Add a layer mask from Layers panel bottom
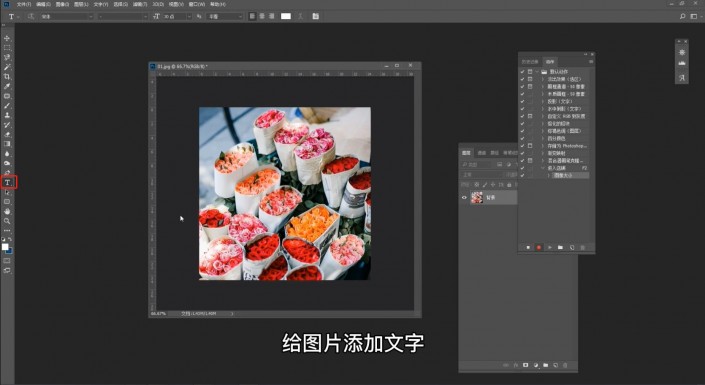 coord(525,365)
